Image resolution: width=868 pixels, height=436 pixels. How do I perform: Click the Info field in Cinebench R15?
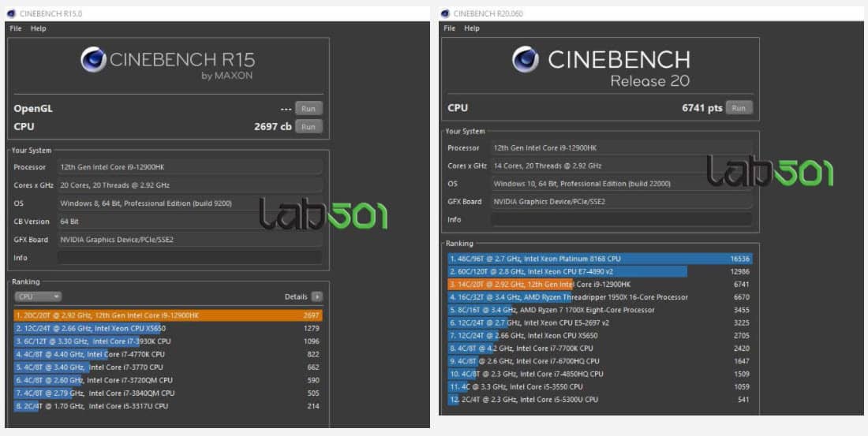[x=190, y=258]
